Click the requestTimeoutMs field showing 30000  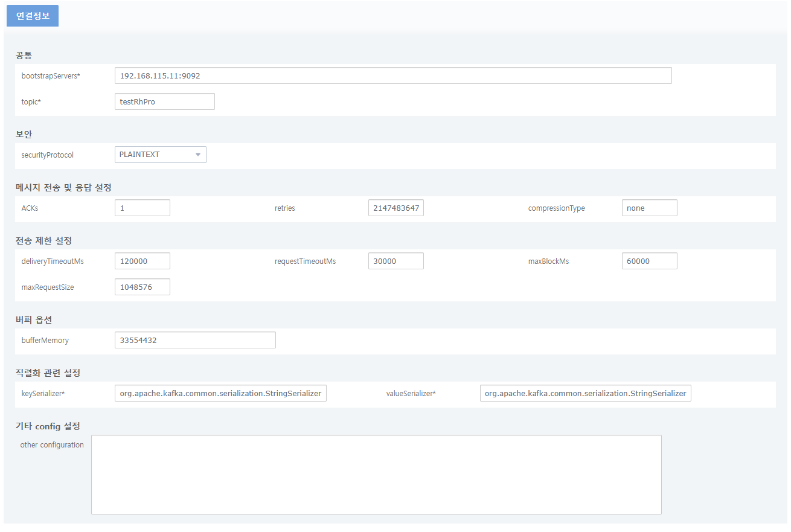[395, 260]
